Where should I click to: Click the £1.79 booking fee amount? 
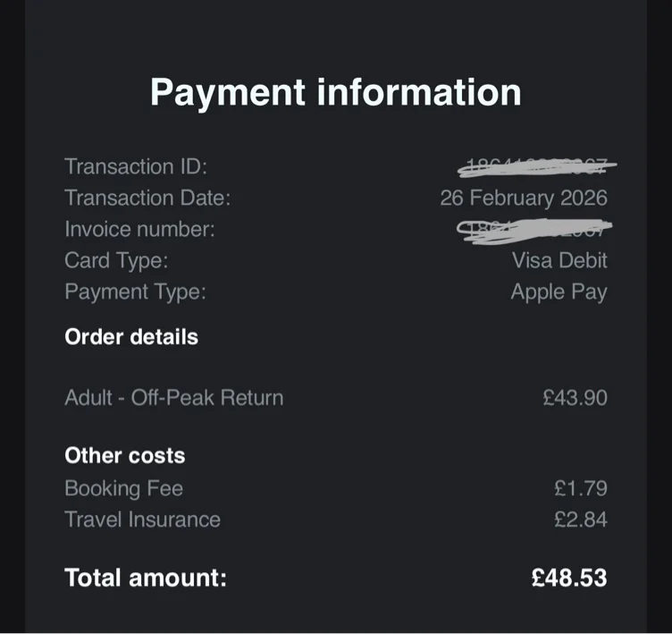[580, 488]
